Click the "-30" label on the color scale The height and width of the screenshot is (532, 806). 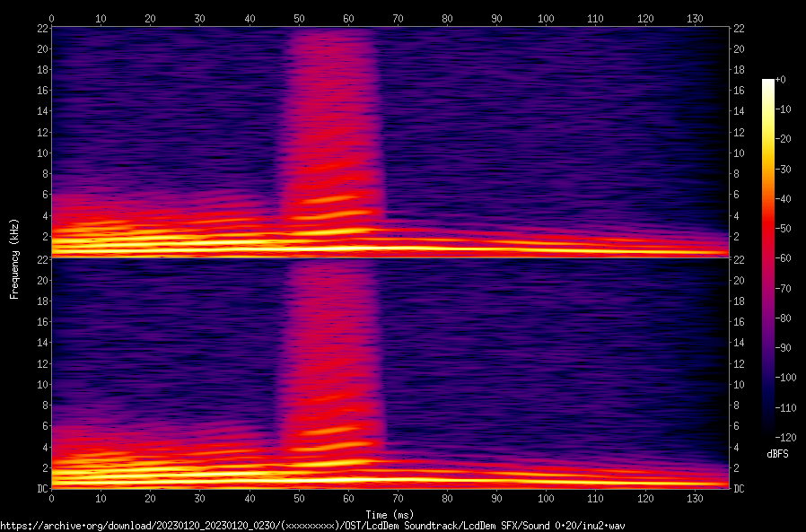coord(782,169)
